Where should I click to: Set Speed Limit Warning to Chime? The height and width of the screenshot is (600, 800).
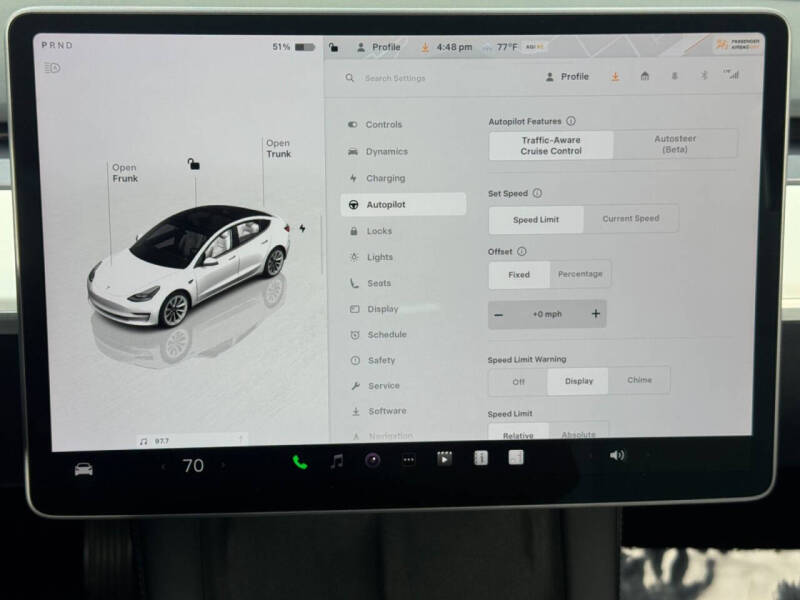click(x=640, y=380)
